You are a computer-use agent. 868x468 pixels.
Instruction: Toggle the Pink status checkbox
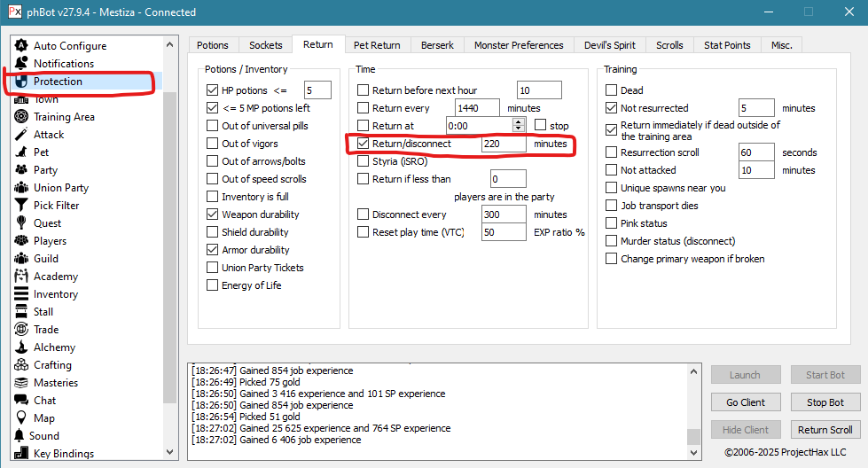(x=611, y=223)
